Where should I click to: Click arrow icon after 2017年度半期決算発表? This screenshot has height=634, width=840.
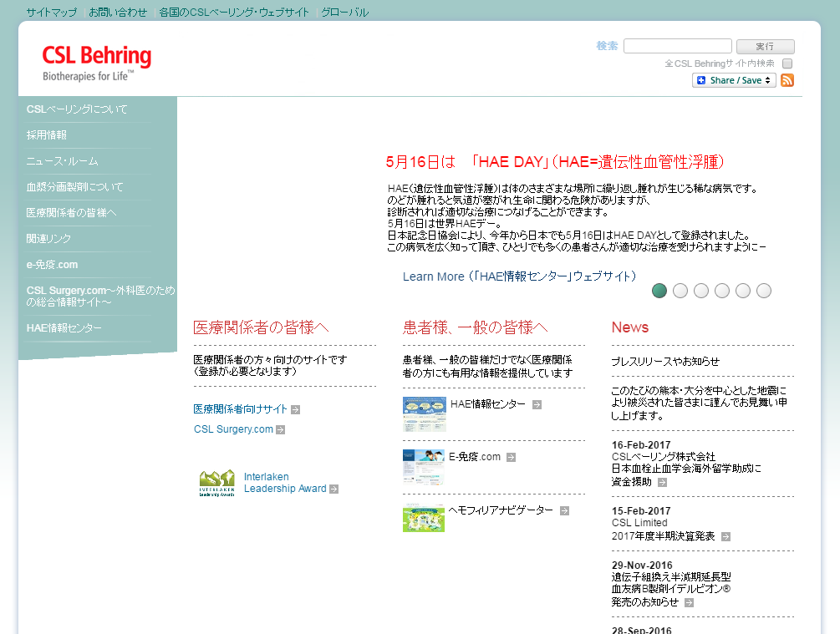(x=725, y=536)
